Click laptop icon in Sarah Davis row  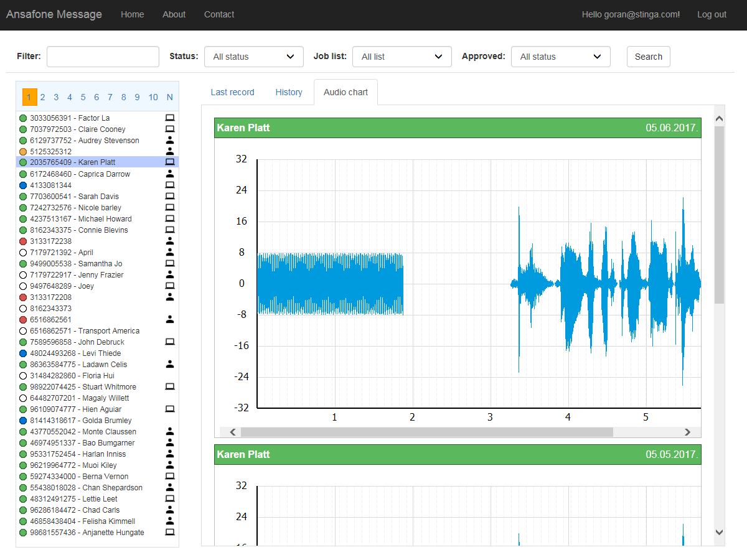[169, 196]
